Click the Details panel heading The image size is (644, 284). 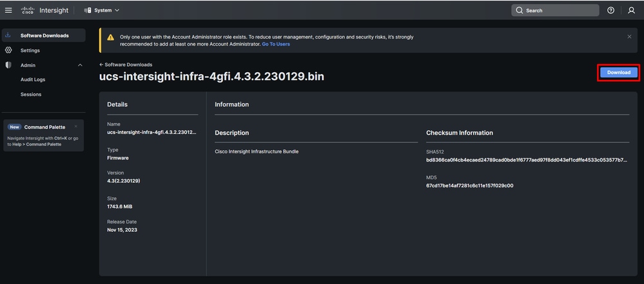117,104
